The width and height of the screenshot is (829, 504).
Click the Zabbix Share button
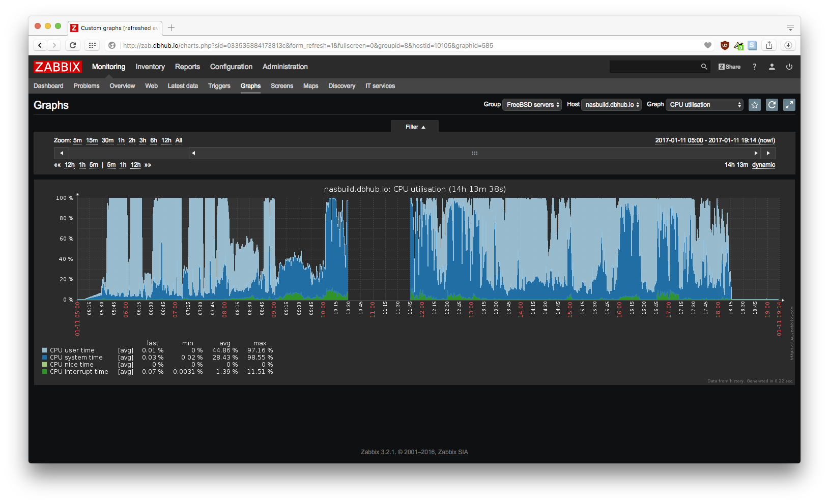[729, 67]
